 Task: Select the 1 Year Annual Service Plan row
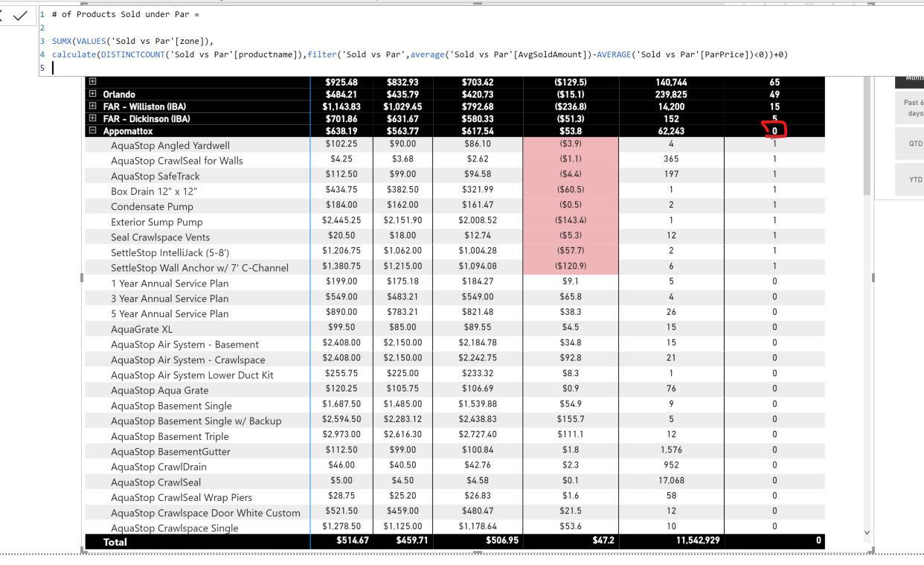170,283
